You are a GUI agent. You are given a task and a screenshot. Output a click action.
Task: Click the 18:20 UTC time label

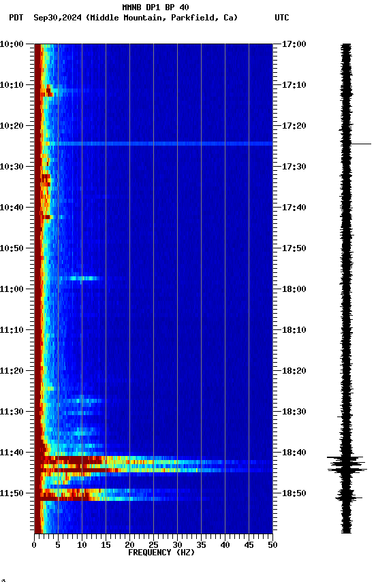pos(294,371)
